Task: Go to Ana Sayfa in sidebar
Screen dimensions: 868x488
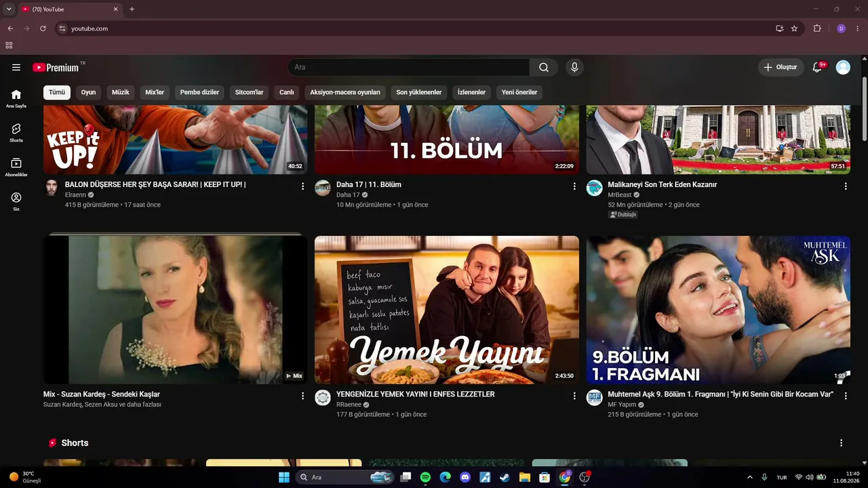Action: point(16,98)
